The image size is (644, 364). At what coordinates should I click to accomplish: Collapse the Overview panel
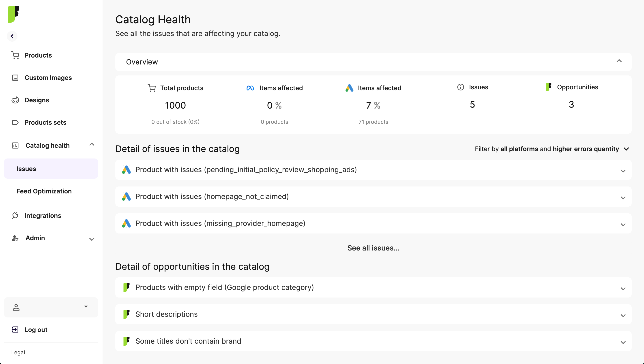[x=619, y=61]
